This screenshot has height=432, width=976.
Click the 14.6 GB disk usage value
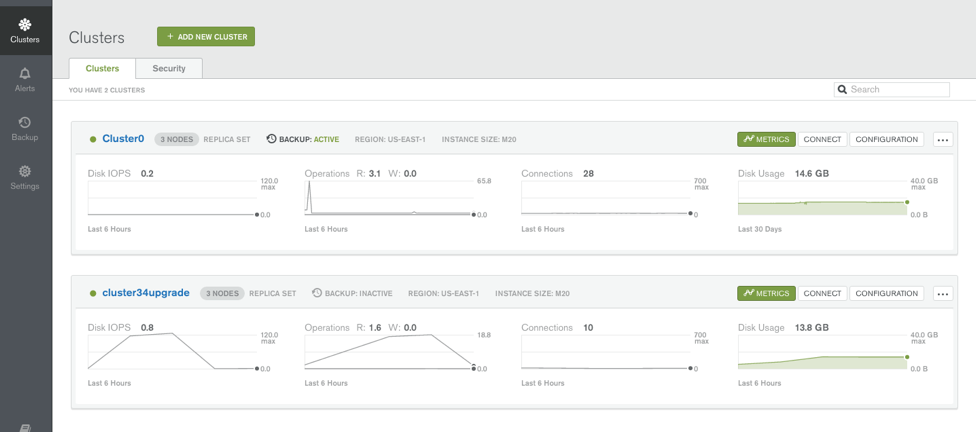pyautogui.click(x=812, y=174)
